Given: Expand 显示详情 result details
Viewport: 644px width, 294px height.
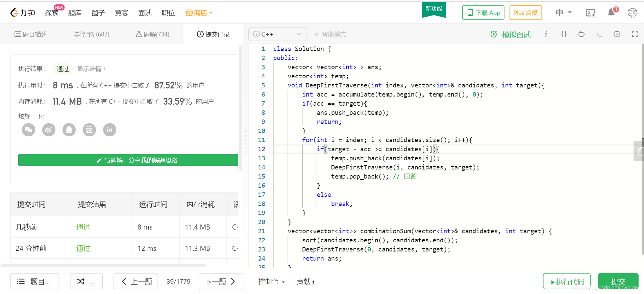Looking at the screenshot, I should pos(91,69).
